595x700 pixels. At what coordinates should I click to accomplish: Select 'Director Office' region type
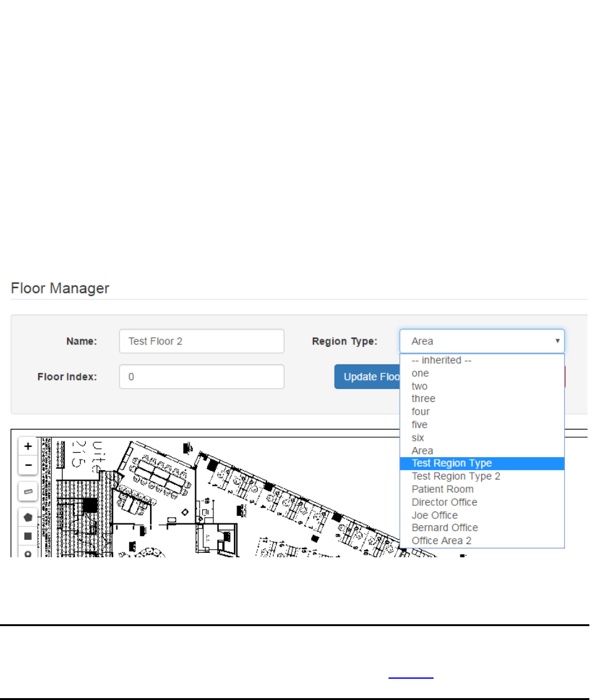[482, 502]
